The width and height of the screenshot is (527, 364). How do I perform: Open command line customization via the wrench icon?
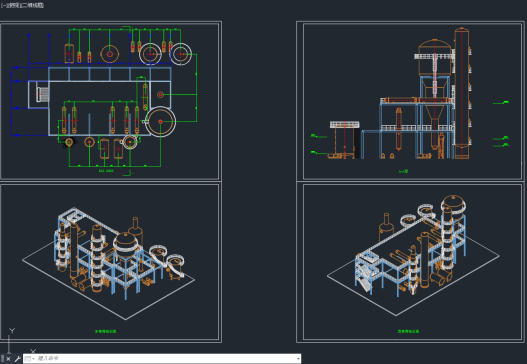tap(17, 359)
